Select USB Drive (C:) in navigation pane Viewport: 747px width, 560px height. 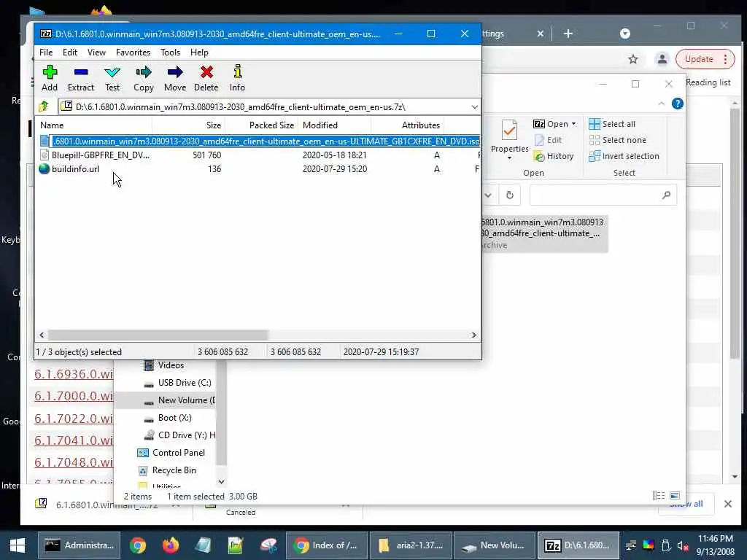point(177,383)
